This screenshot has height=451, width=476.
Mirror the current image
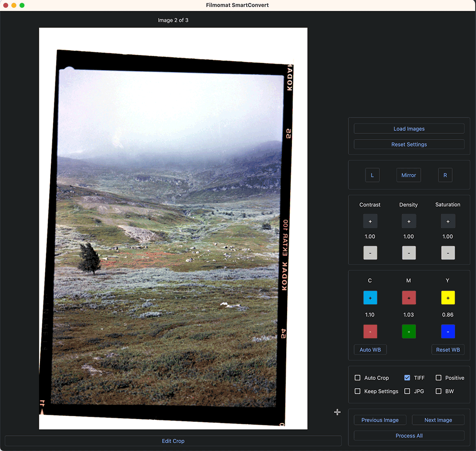pyautogui.click(x=408, y=175)
